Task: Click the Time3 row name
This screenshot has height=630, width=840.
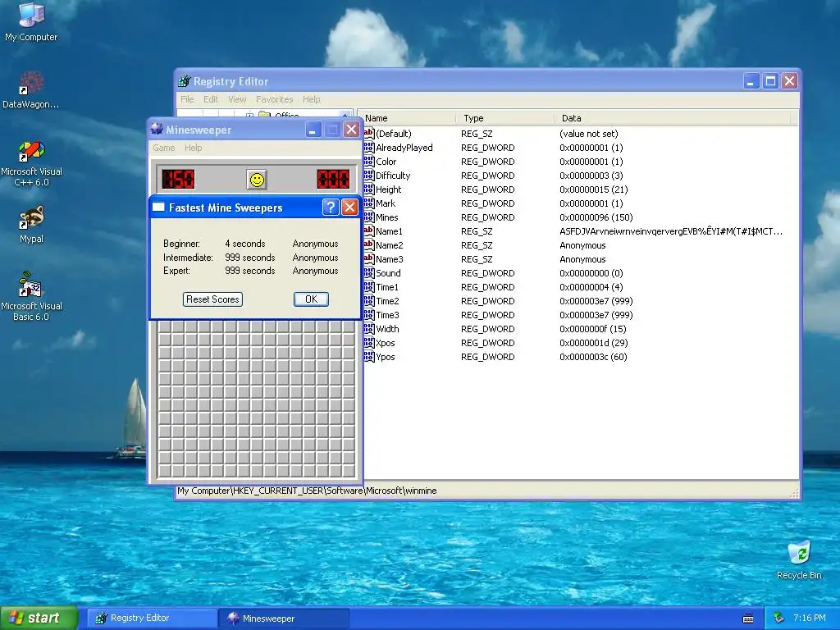Action: (387, 315)
